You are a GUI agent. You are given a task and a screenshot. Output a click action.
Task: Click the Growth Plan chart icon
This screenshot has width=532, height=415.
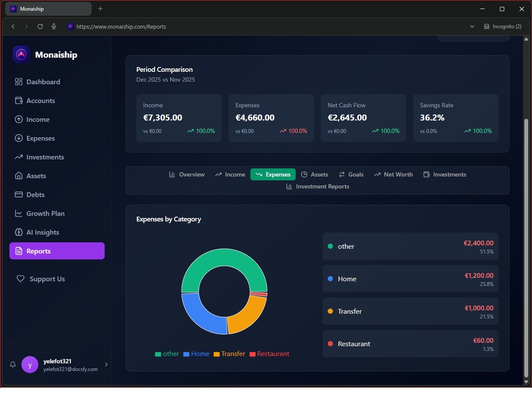coord(19,213)
